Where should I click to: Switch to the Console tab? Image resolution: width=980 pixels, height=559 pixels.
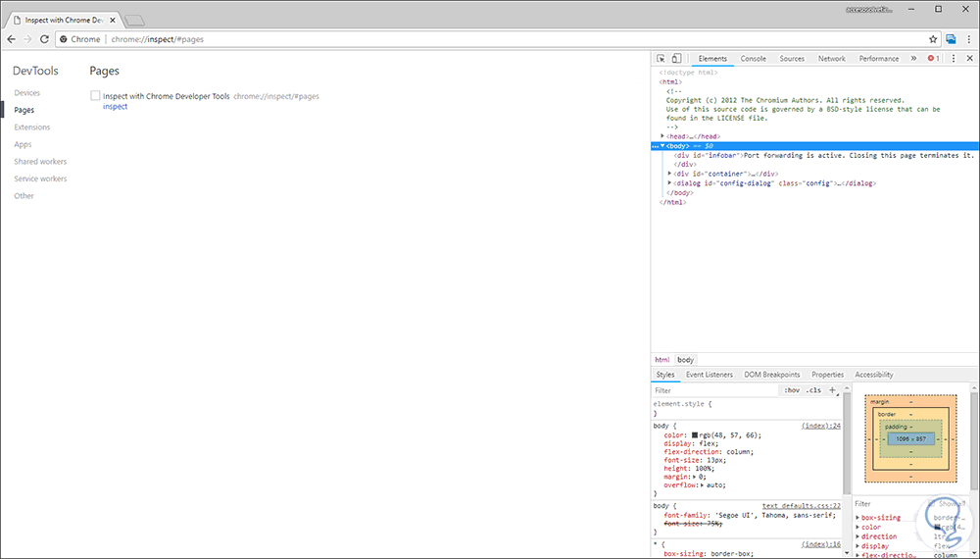point(753,59)
